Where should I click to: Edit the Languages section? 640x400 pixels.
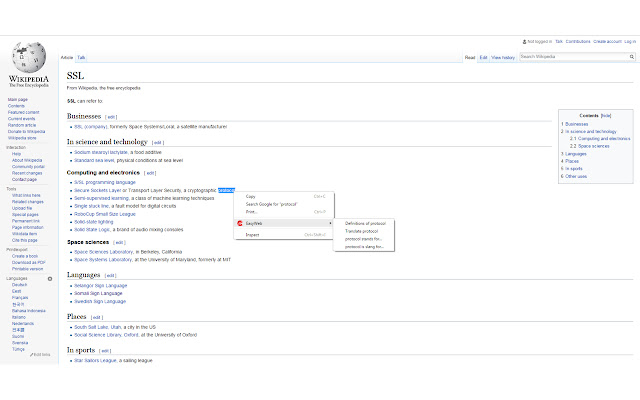(x=111, y=276)
